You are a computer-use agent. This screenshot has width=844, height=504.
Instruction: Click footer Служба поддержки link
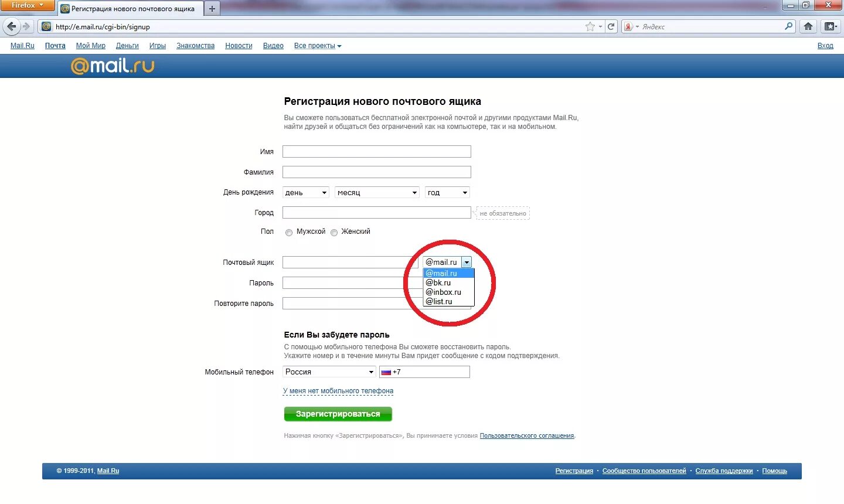pos(724,471)
